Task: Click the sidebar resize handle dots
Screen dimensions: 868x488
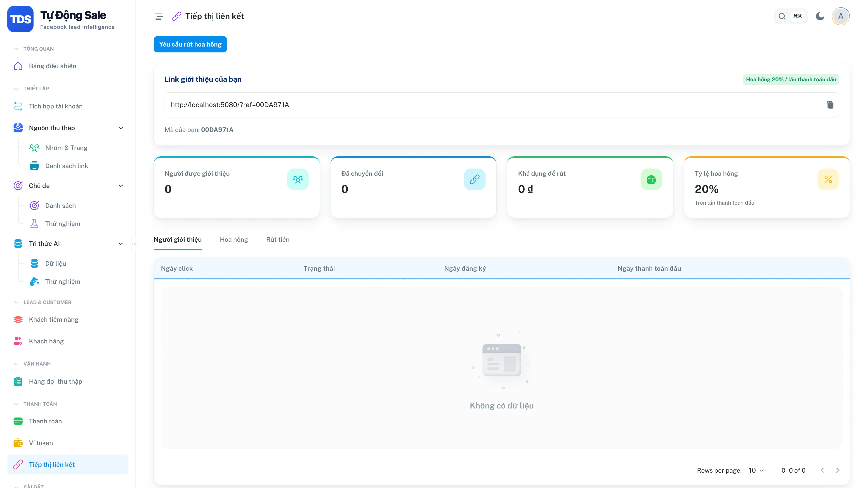Action: click(134, 244)
